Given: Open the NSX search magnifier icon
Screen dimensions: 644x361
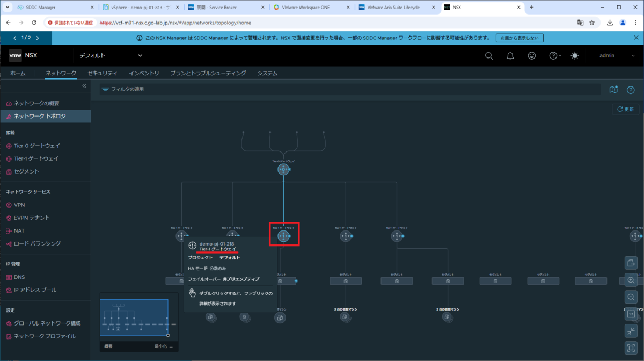Looking at the screenshot, I should tap(489, 56).
